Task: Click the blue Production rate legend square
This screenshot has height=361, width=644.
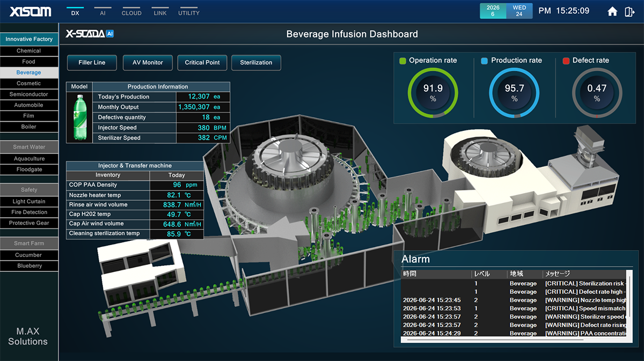Action: (x=485, y=61)
